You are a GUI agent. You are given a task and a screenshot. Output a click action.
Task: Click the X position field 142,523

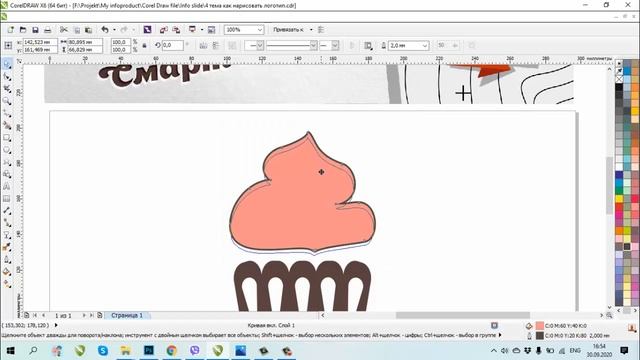tap(40, 42)
